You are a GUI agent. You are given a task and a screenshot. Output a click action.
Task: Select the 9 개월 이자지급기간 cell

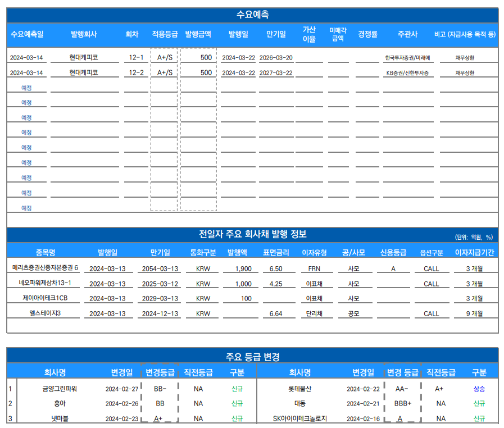pos(474,313)
